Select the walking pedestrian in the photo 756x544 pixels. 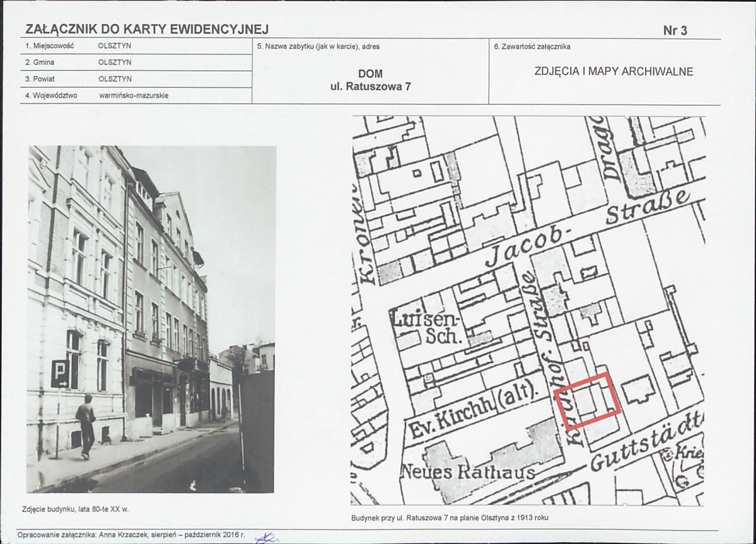click(x=85, y=426)
